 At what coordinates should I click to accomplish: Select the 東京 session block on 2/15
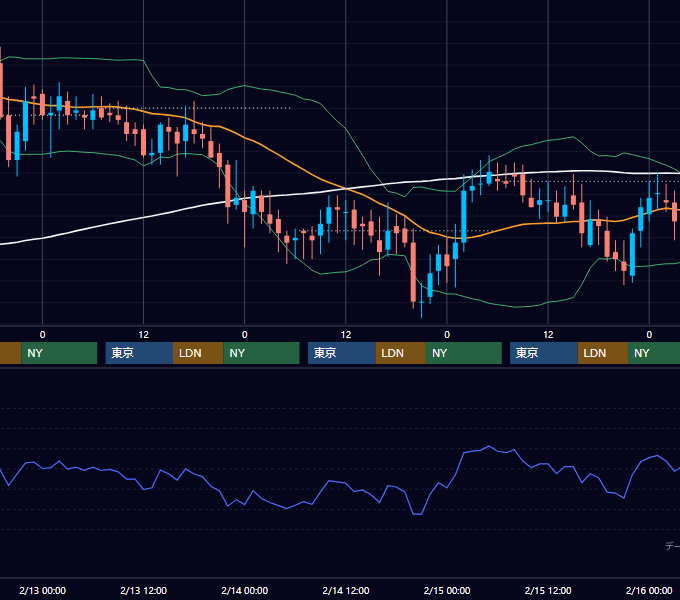coord(544,353)
